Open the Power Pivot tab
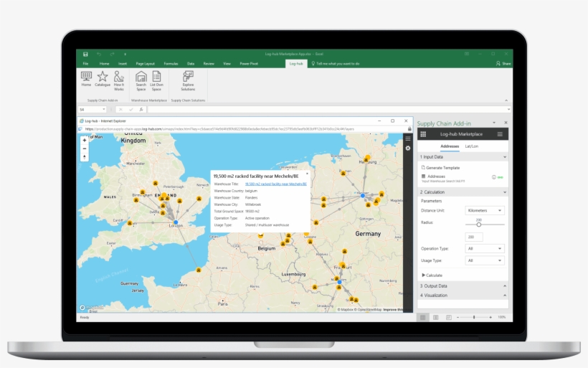Screen dimensions: 588x368 (249, 63)
